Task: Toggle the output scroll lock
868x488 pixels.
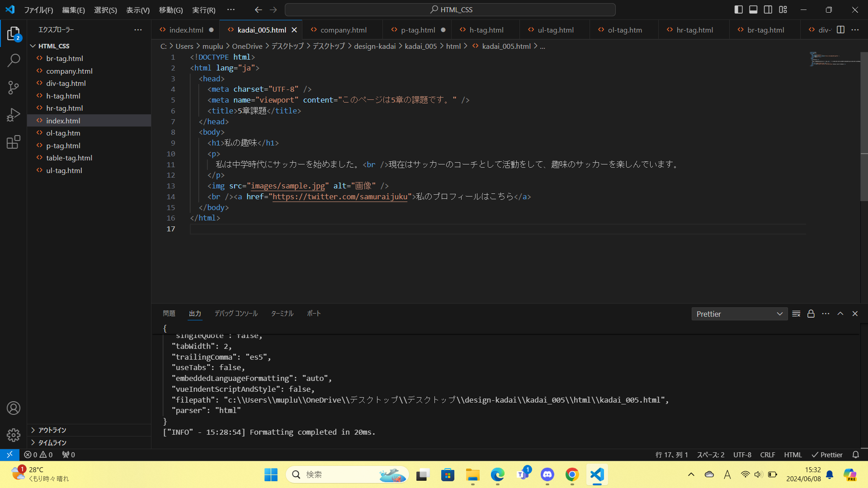Action: (x=811, y=314)
